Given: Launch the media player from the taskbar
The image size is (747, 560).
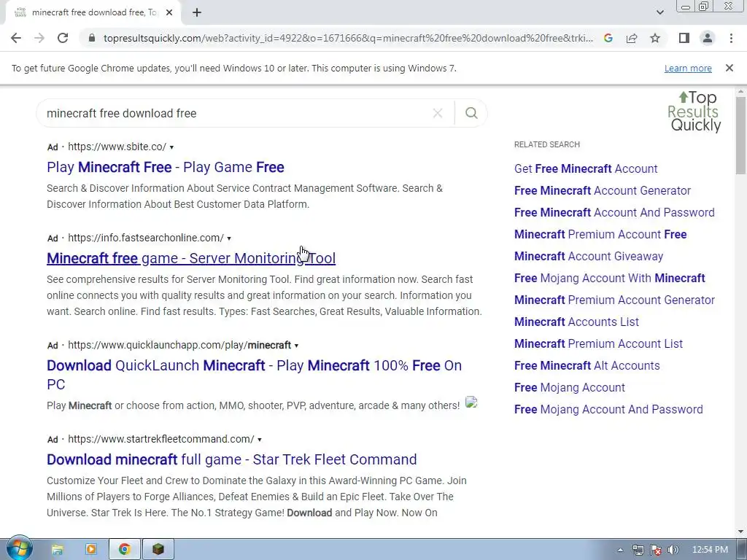Looking at the screenshot, I should [x=90, y=550].
